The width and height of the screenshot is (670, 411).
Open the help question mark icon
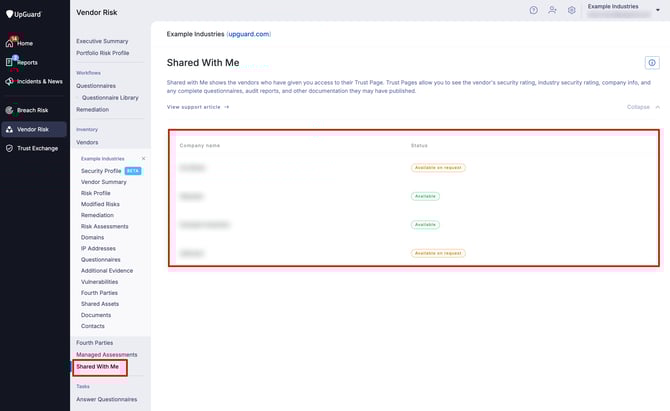[533, 10]
